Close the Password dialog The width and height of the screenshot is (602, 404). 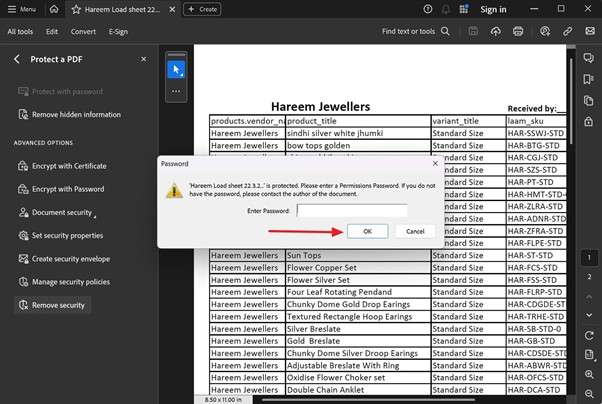435,164
